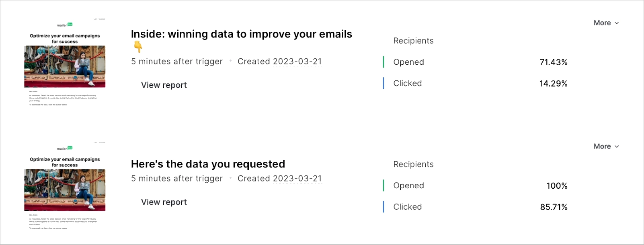Click the pointing finger emoji in the first title
The height and width of the screenshot is (245, 644).
pos(137,47)
